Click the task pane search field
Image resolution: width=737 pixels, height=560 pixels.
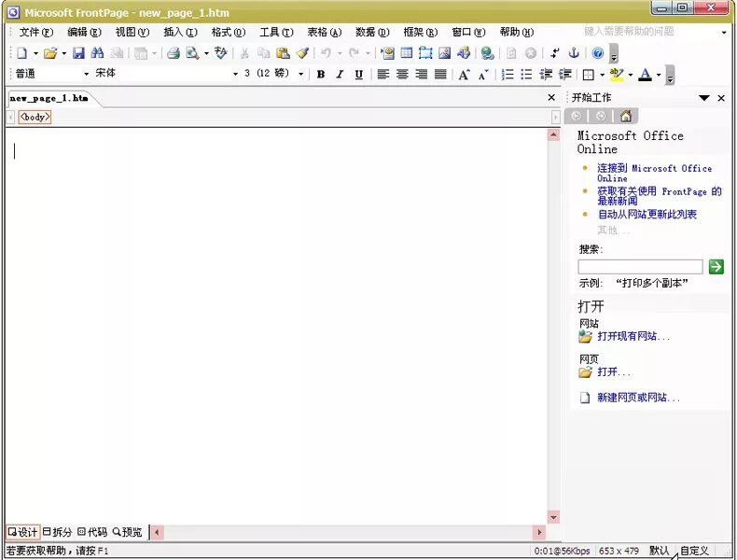point(640,267)
